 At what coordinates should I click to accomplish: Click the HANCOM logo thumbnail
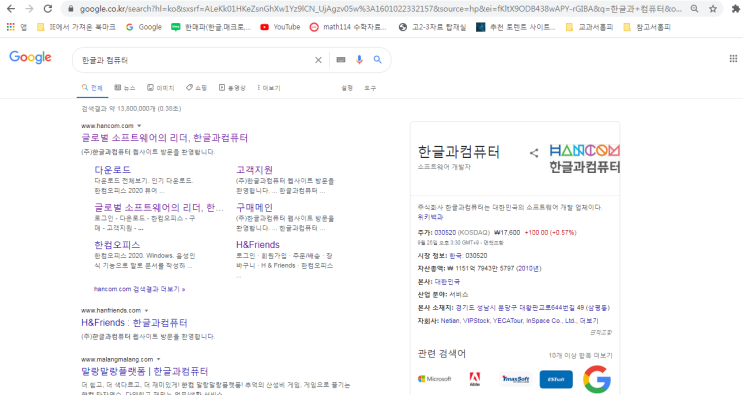[584, 159]
